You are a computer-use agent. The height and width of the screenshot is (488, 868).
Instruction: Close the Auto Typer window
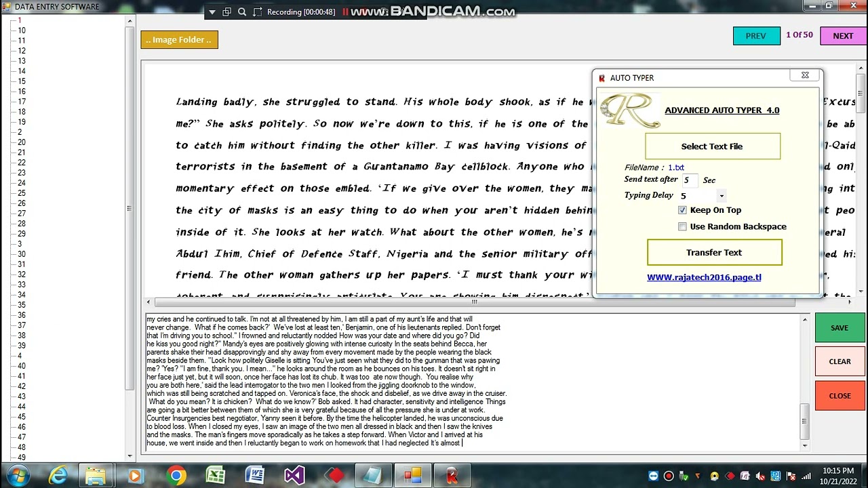[x=805, y=75]
